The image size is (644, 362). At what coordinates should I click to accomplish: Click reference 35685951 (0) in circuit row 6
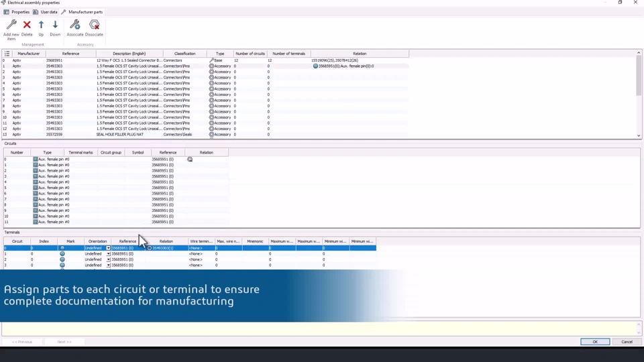click(x=162, y=194)
